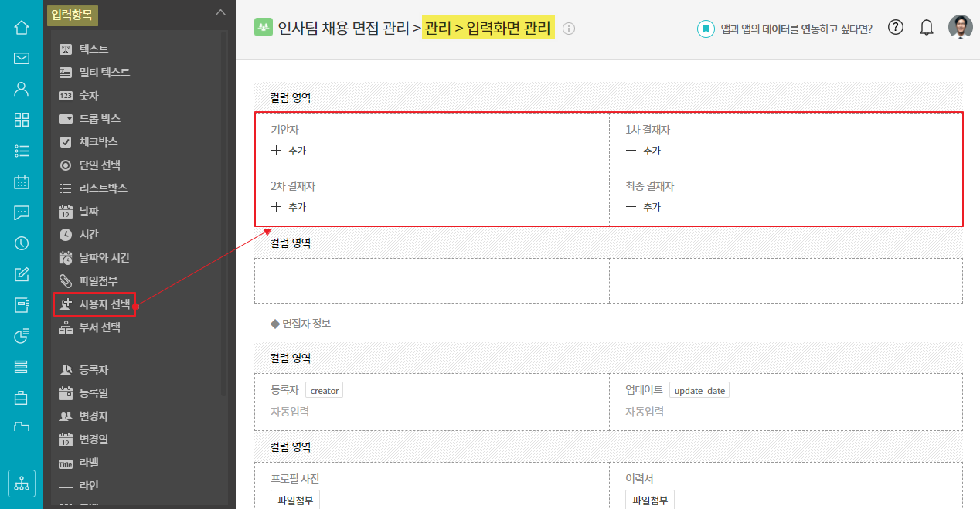This screenshot has width=980, height=509.
Task: Click the info icon beside page title
Action: (569, 29)
